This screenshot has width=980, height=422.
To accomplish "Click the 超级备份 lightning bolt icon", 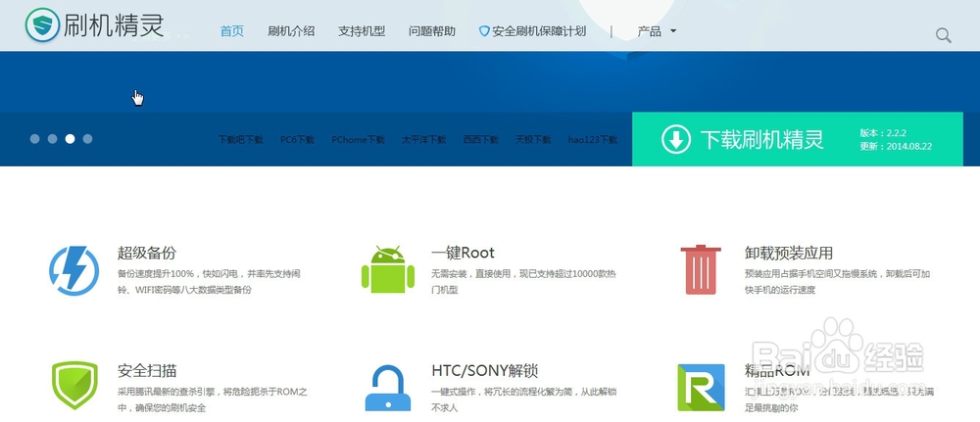I will coord(73,271).
